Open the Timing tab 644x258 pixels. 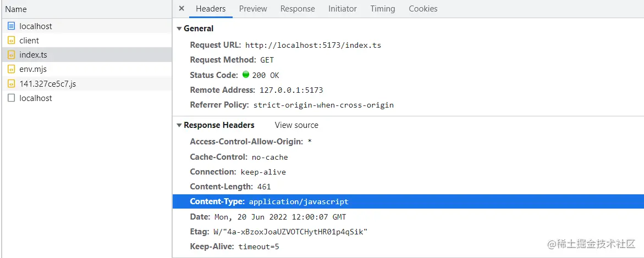383,9
